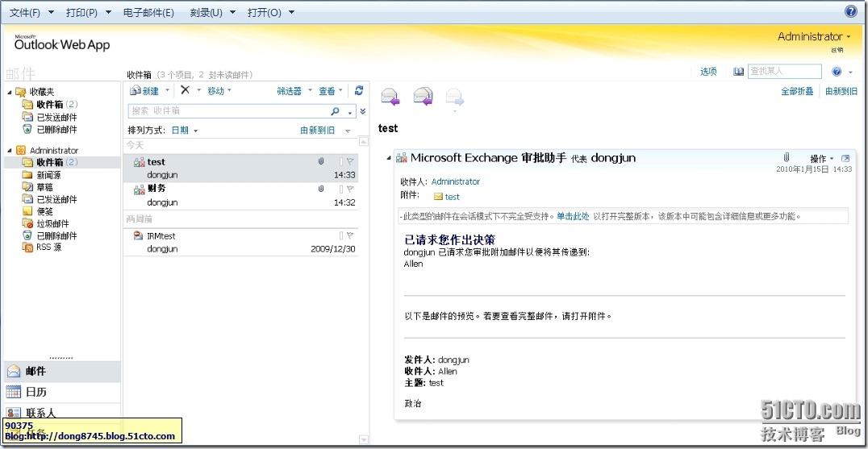Click the Reply All envelope icon
Screen dimensions: 868x449
423,97
